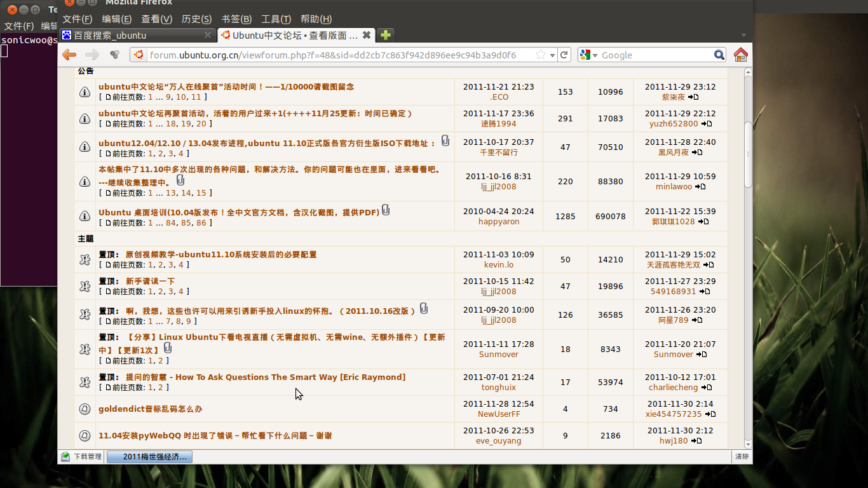This screenshot has width=868, height=488.
Task: Close the Ubuntu中文论坛 tab
Action: (366, 36)
